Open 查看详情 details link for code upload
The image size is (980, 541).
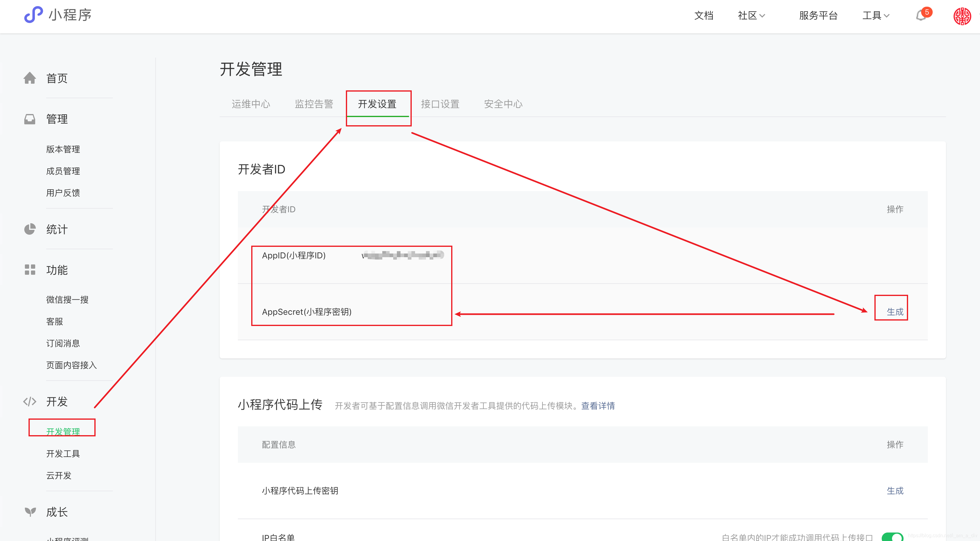598,406
